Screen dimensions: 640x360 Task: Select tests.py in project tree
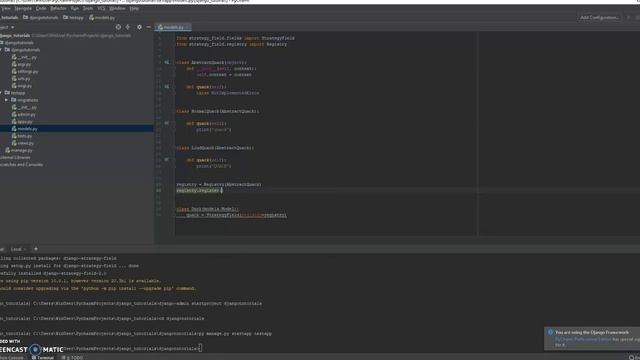click(x=22, y=136)
